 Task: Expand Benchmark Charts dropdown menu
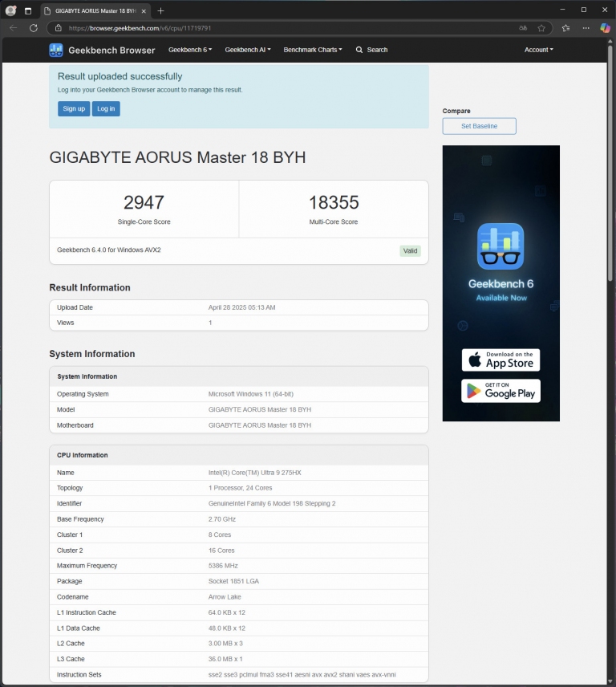(313, 50)
